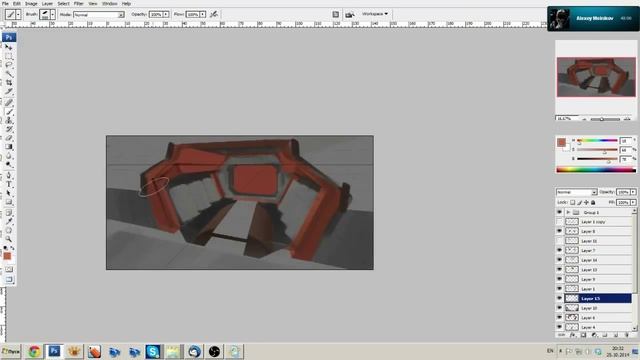Open the Flow slider arrow
This screenshot has height=360, width=640.
click(202, 14)
